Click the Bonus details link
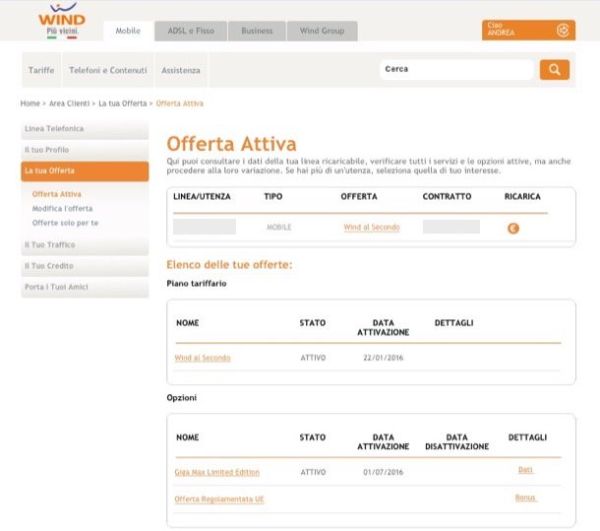Screen dimensions: 600x531 (525, 498)
